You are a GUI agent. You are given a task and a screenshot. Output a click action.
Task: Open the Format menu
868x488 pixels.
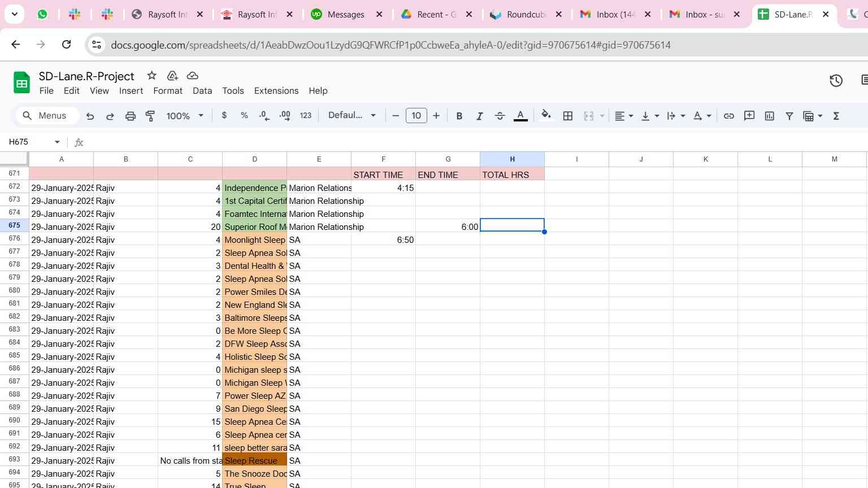(168, 90)
